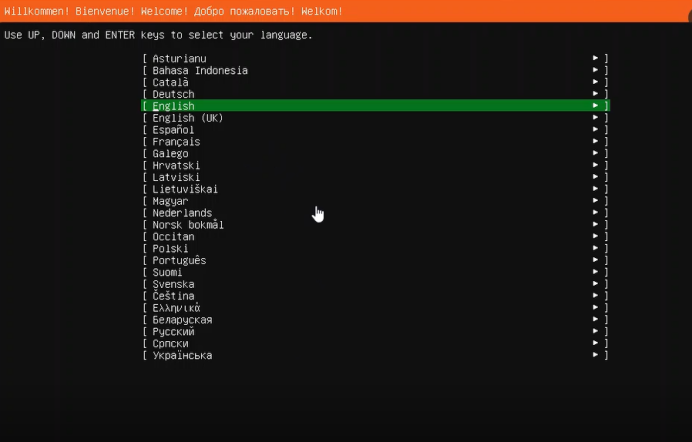Click the arrow icon on the Svenska row
692x442 pixels.
click(x=596, y=284)
